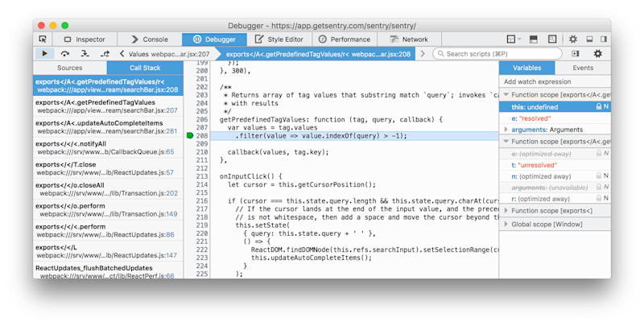Screen dimensions: 644x326
Task: Go to the previous breadcrumb with the left chevron
Action: pos(122,54)
